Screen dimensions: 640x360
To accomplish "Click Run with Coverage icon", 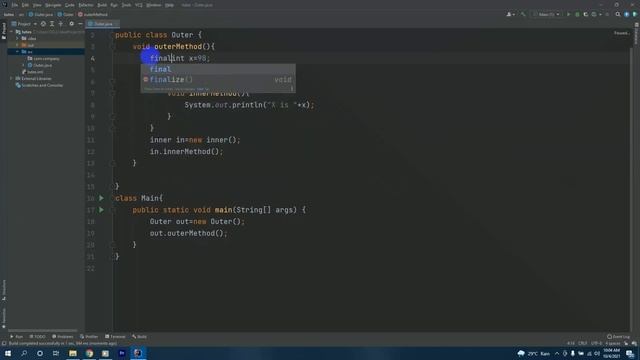I will click(586, 14).
